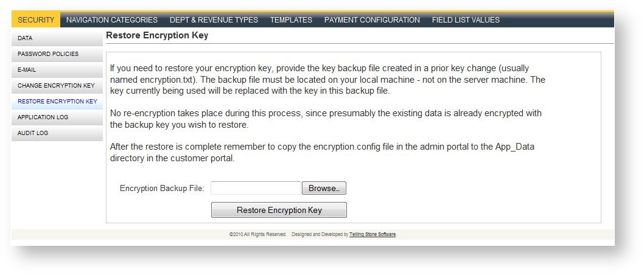
Task: Click the Encryption Backup File text field
Action: [x=256, y=188]
